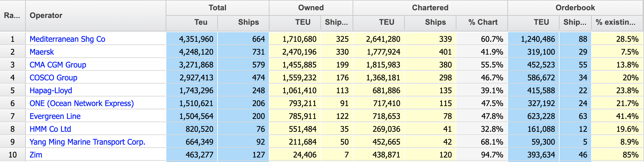Sort by the Rank column header
The width and height of the screenshot is (644, 162).
click(x=12, y=15)
